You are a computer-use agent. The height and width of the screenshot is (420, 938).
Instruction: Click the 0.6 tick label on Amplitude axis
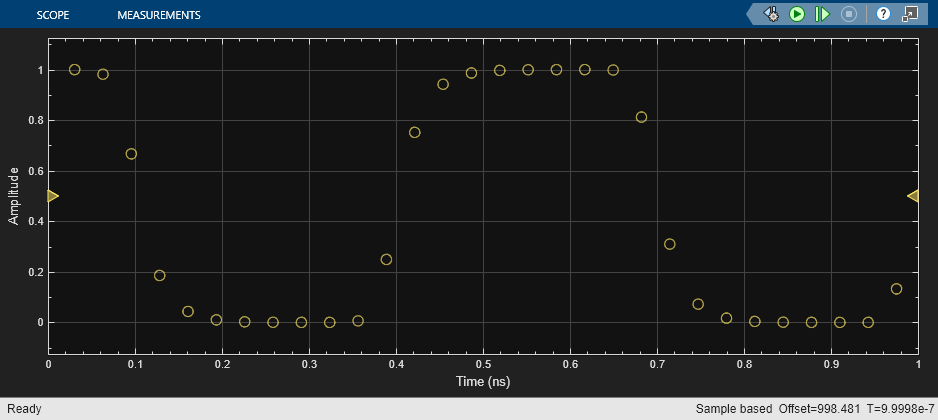(35, 171)
